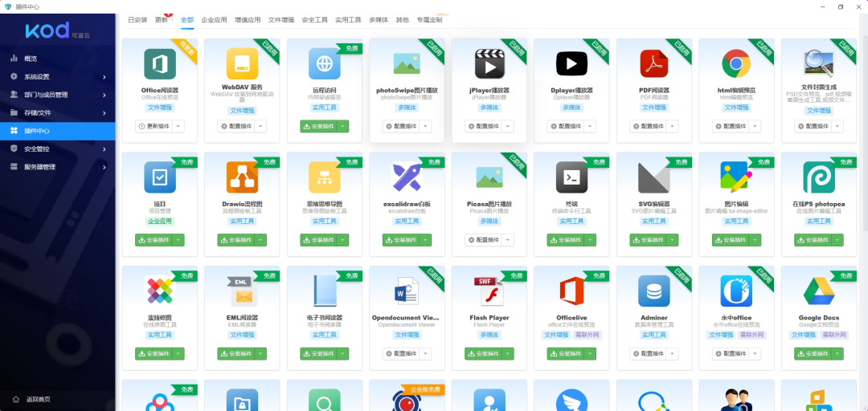Expand 部门与成员管理 in the sidebar

pyautogui.click(x=58, y=95)
